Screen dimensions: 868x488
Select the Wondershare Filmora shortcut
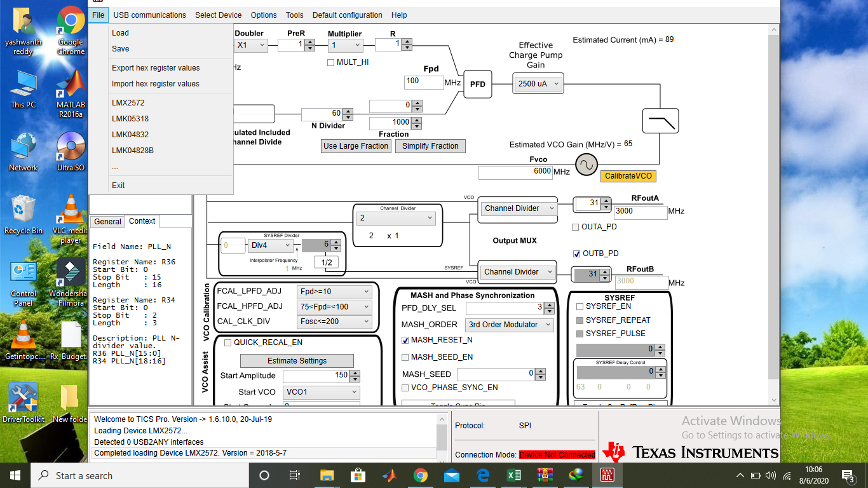point(71,282)
